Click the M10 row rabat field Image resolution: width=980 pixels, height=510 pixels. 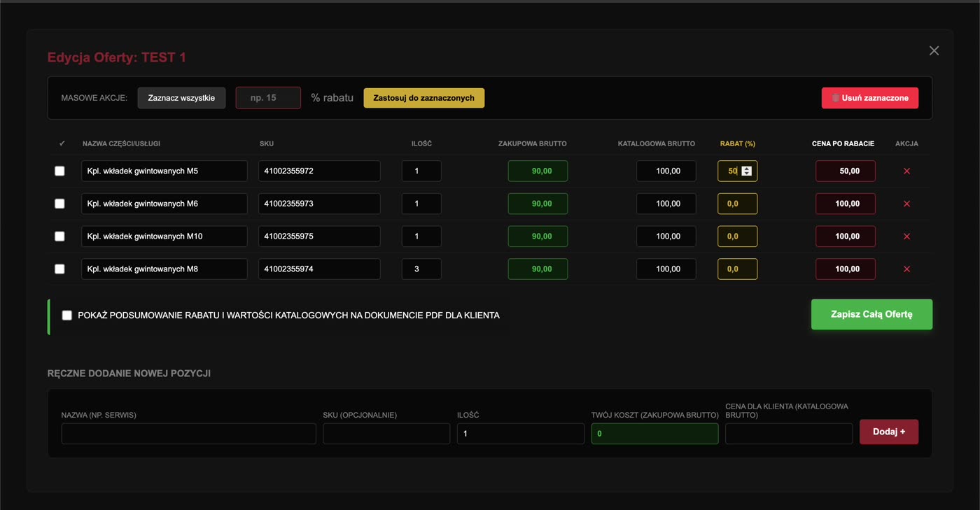[737, 236]
